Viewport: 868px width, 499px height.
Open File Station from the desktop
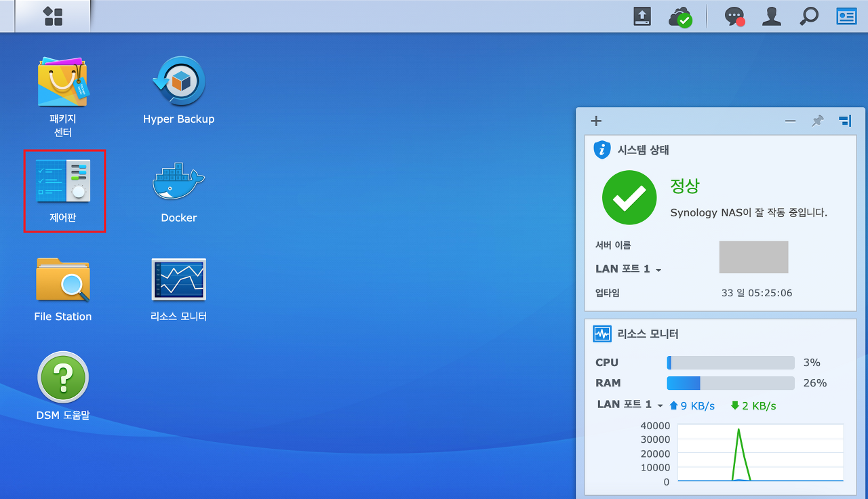(x=63, y=289)
